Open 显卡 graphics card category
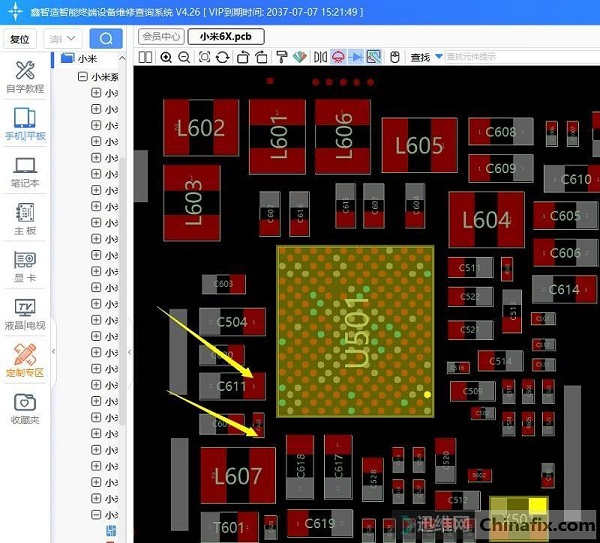Image resolution: width=600 pixels, height=543 pixels. [x=26, y=265]
